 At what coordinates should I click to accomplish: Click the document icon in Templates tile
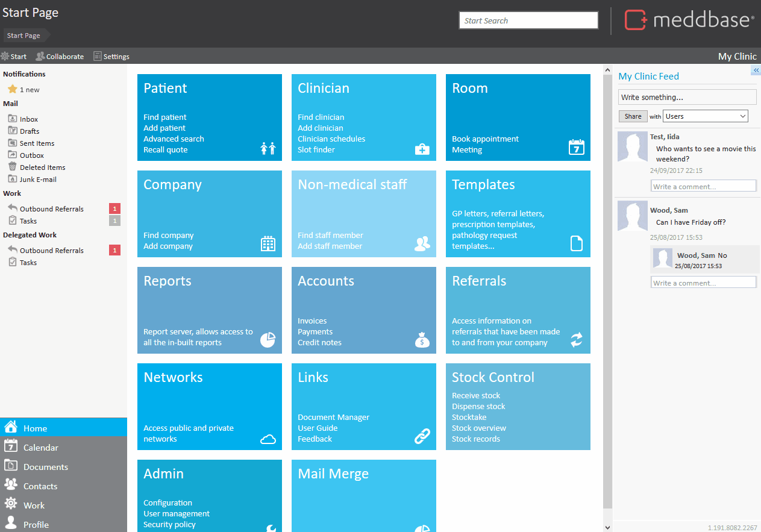point(577,243)
